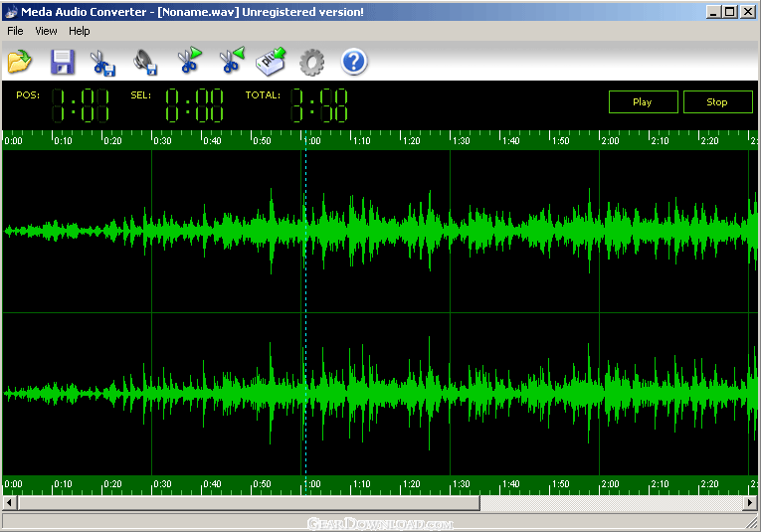The width and height of the screenshot is (761, 532).
Task: Click the 0:50 mark on bottom ruler
Action: (x=262, y=484)
